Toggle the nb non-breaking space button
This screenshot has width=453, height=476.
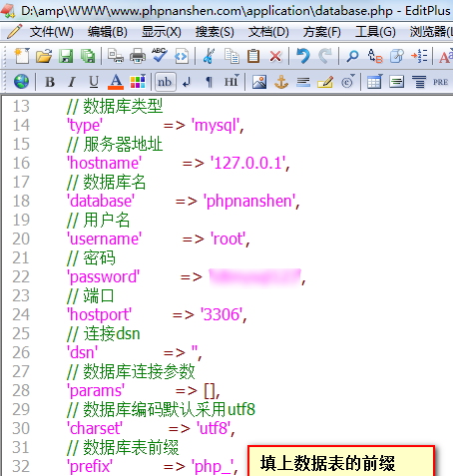pos(165,82)
